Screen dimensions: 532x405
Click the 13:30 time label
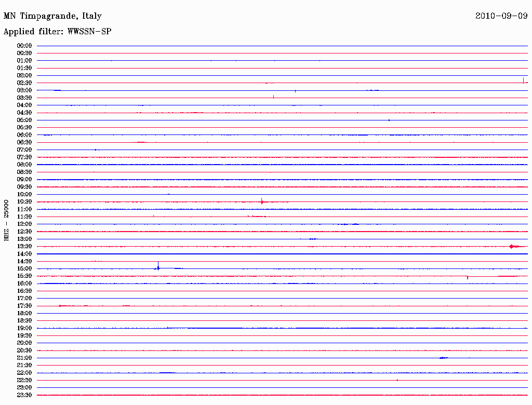[x=24, y=246]
